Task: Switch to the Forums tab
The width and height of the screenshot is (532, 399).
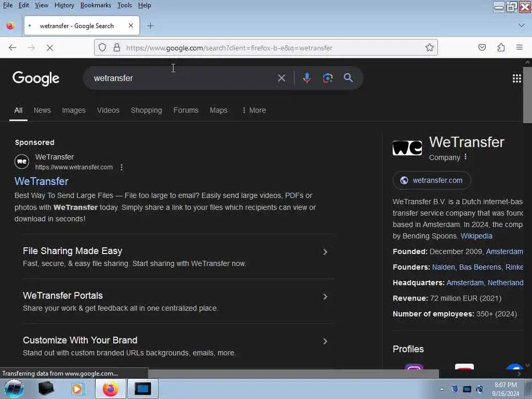Action: coord(186,110)
